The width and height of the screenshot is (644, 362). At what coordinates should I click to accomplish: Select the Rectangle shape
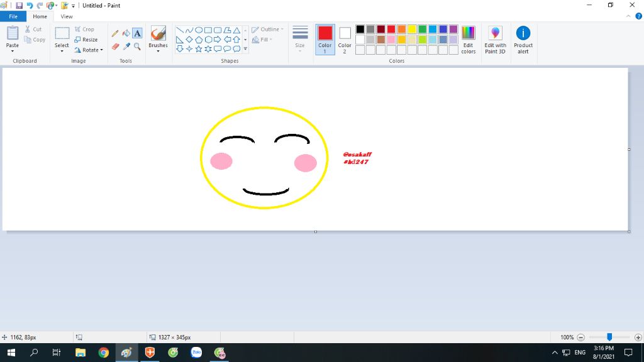(208, 30)
